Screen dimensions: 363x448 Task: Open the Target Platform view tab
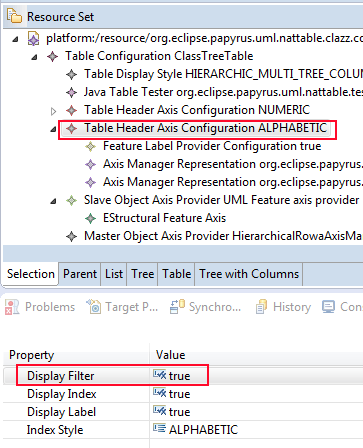coord(122,307)
